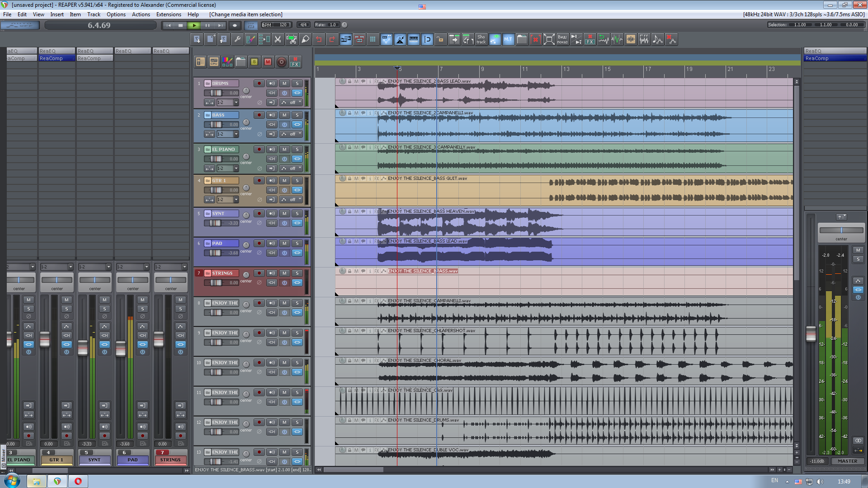Image resolution: width=868 pixels, height=488 pixels.
Task: Toggle the transport loop repeat button
Action: [252, 25]
